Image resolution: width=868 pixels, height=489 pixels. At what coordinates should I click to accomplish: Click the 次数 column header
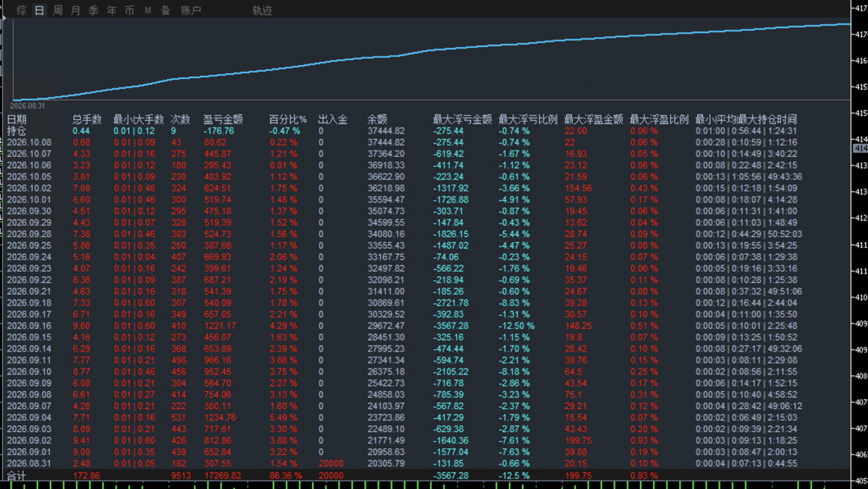click(180, 119)
